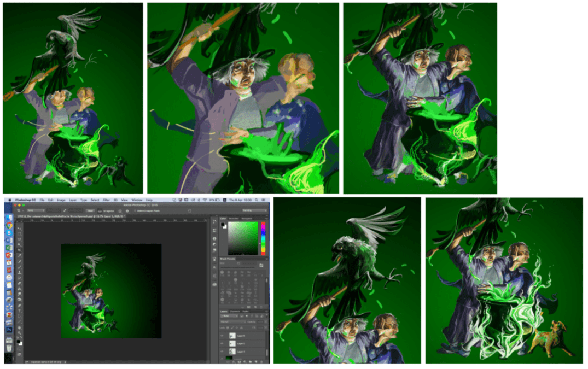
Task: Toggle visibility of Layer 5
Action: tap(222, 343)
